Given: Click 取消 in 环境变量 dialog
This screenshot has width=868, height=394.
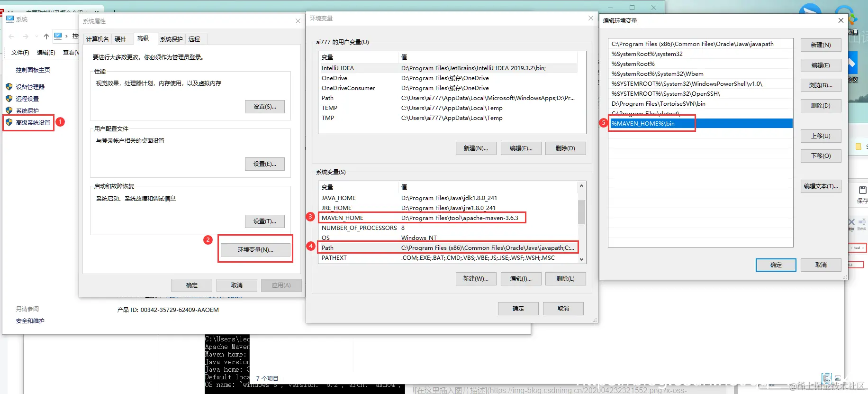Looking at the screenshot, I should (563, 309).
